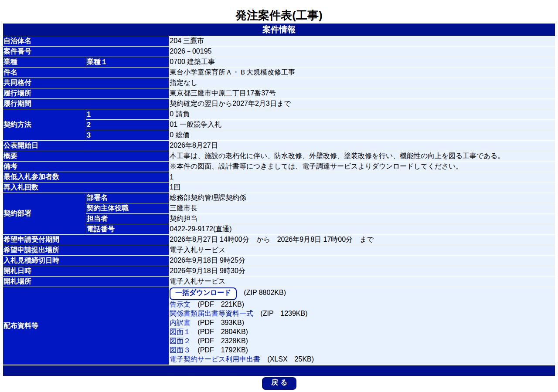
Task: Click the page title 発注案件表(工事)
Action: click(279, 16)
